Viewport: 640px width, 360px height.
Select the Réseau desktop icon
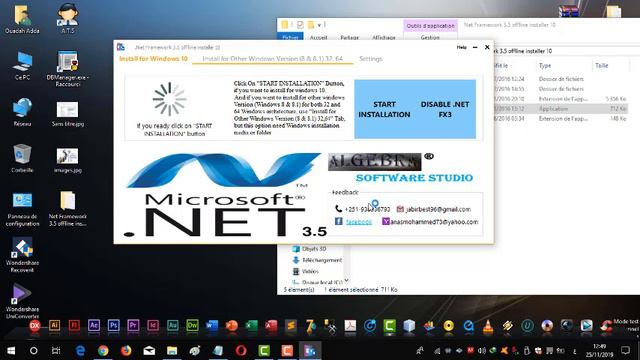click(22, 112)
